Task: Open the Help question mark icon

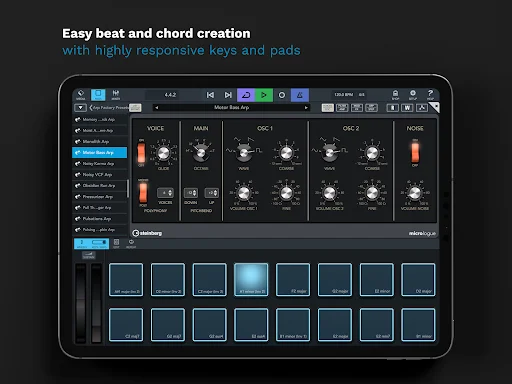Action: click(x=430, y=95)
